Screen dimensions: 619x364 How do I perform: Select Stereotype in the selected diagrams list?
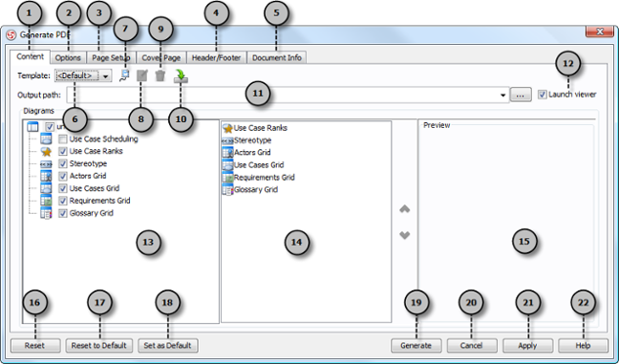(252, 140)
